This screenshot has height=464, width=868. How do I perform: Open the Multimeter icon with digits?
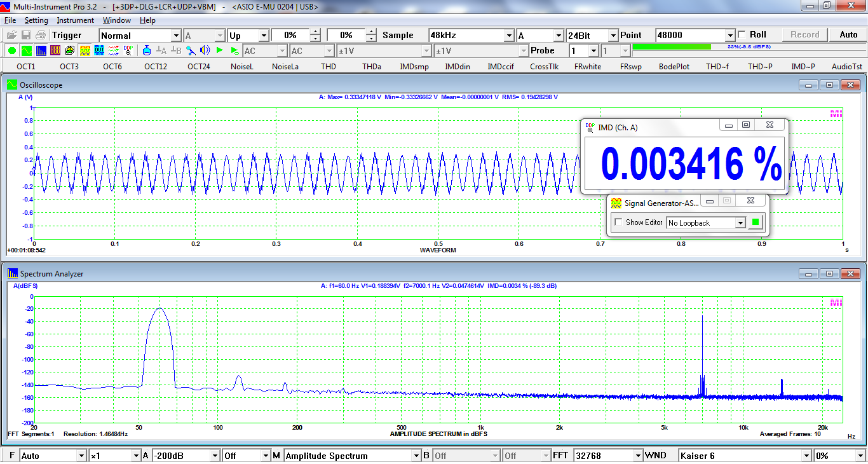[x=55, y=50]
